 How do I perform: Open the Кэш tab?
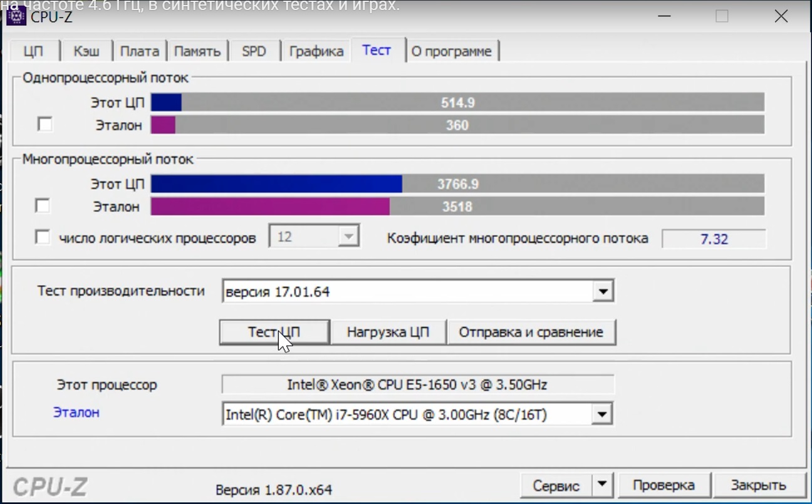86,51
